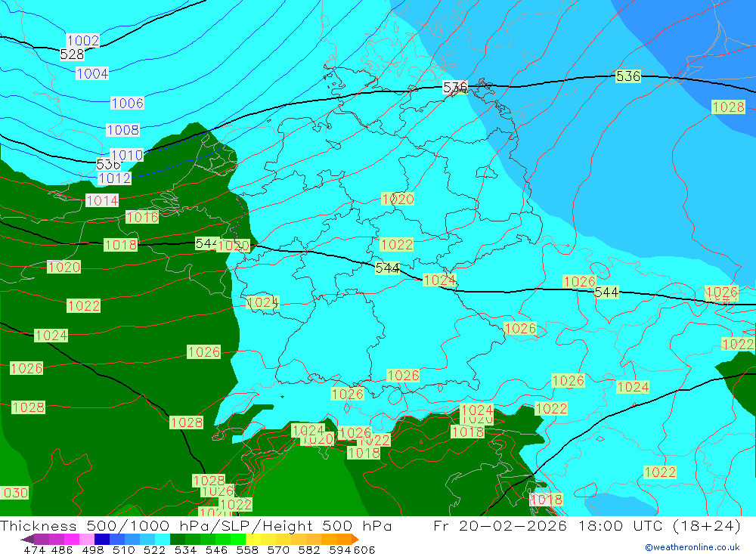The height and width of the screenshot is (554, 756).
Task: Click the 536 label beside blue 1010
Action: click(x=107, y=165)
